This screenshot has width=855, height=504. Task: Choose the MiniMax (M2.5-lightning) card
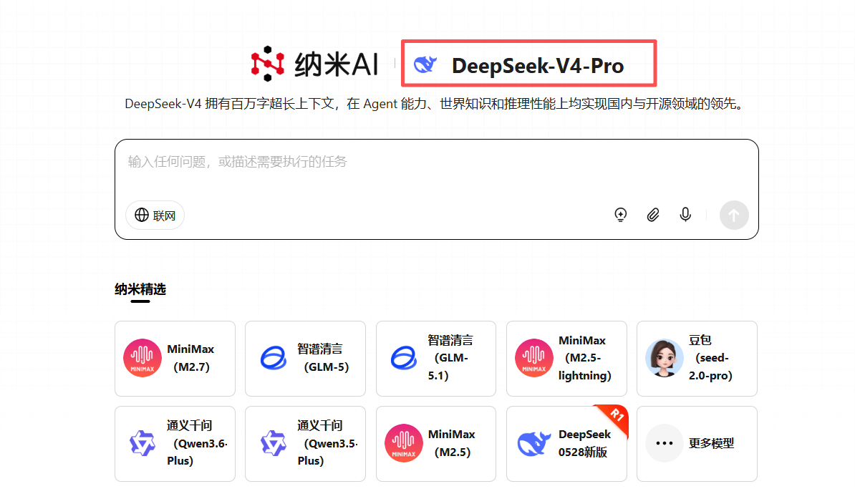pyautogui.click(x=566, y=359)
